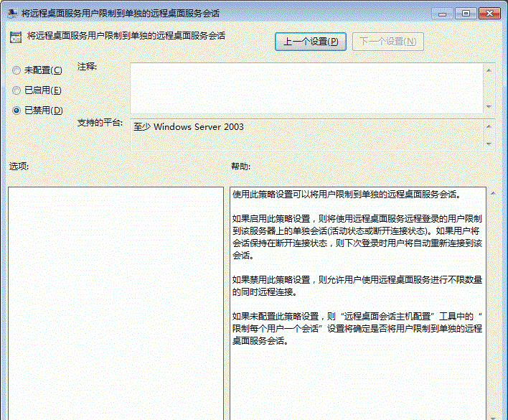Click the 选项: label
The width and height of the screenshot is (508, 420).
tap(19, 167)
